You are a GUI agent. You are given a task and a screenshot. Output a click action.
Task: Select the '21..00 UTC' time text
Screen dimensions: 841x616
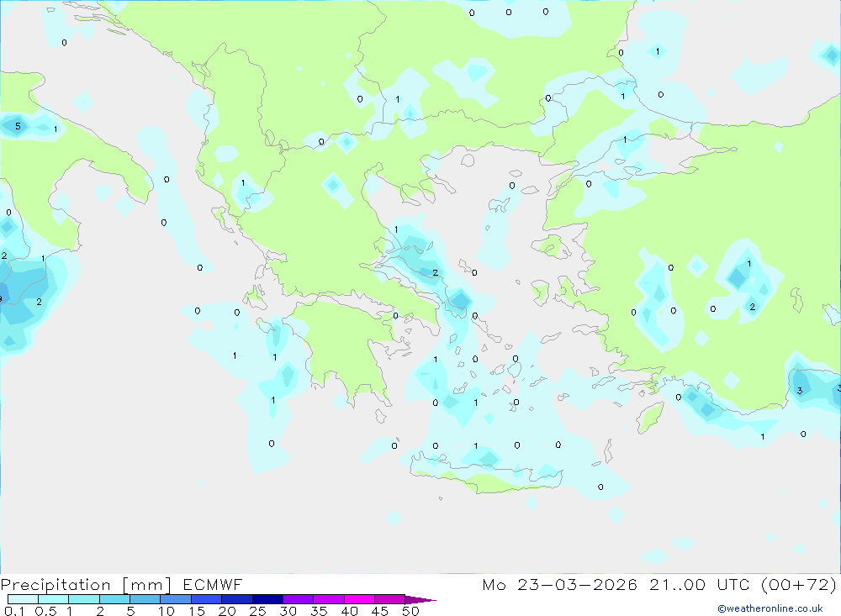pos(699,584)
